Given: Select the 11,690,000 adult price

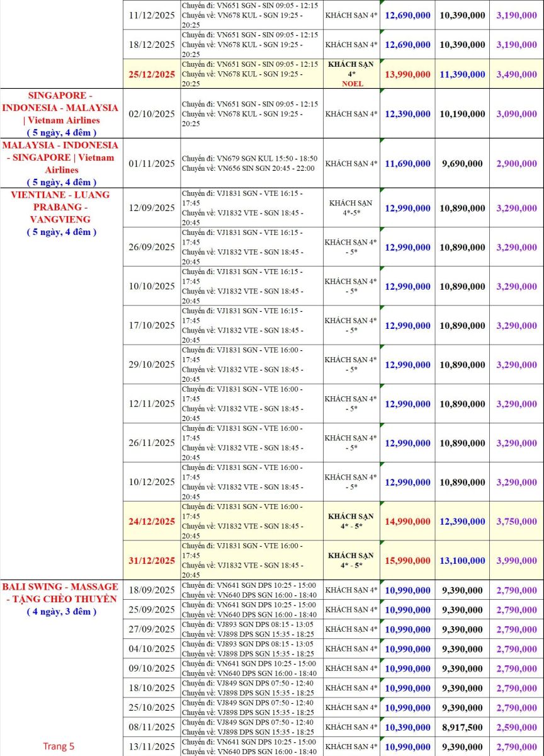Looking at the screenshot, I should coord(407,163).
